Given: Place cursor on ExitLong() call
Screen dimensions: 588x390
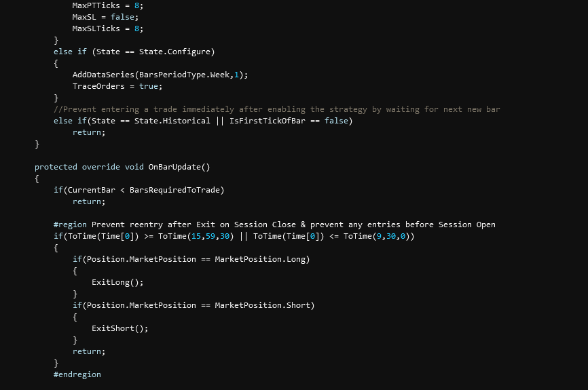Looking at the screenshot, I should (117, 282).
